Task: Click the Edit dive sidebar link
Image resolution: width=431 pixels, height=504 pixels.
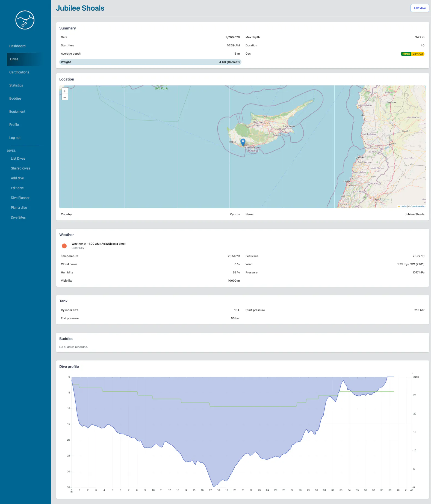Action: click(x=17, y=188)
